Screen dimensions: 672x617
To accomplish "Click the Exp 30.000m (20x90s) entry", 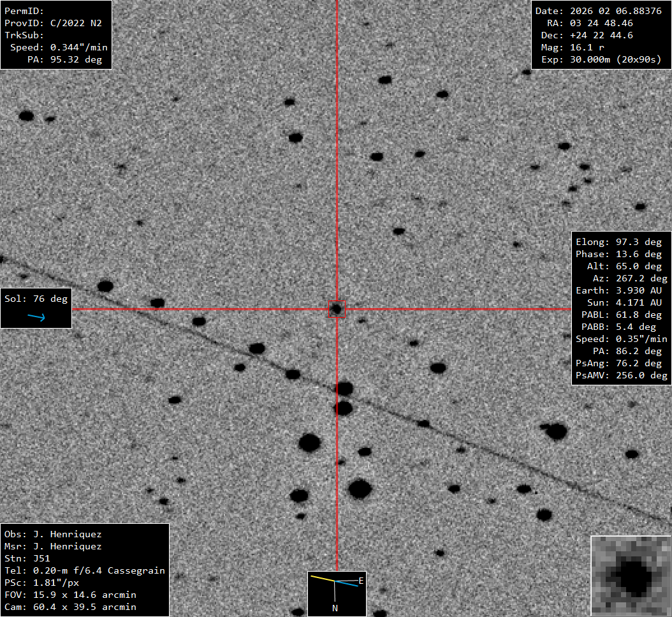I will tap(601, 59).
